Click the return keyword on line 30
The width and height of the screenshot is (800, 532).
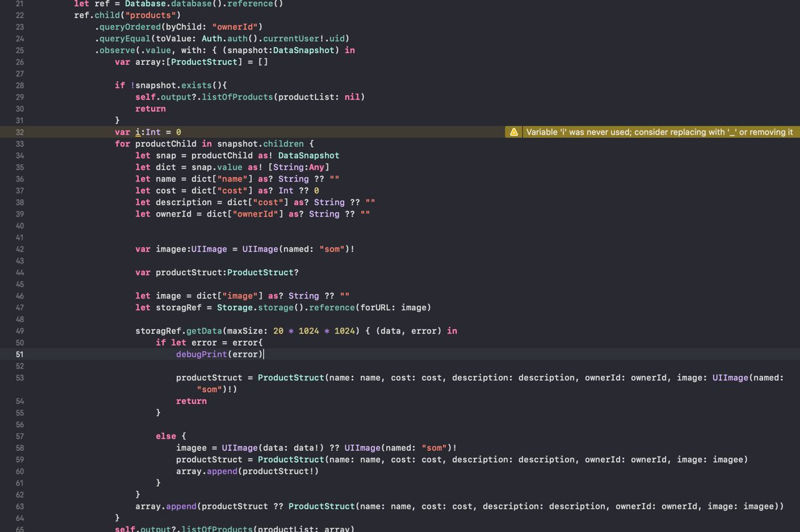click(151, 109)
